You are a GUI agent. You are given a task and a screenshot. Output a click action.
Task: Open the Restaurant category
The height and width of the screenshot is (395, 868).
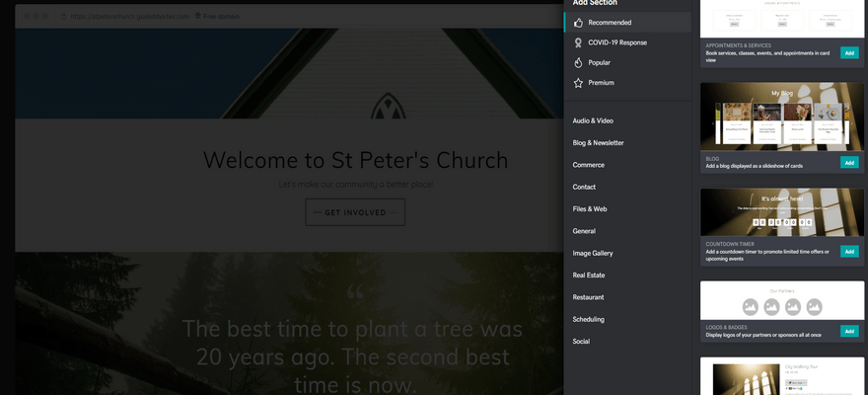click(588, 297)
